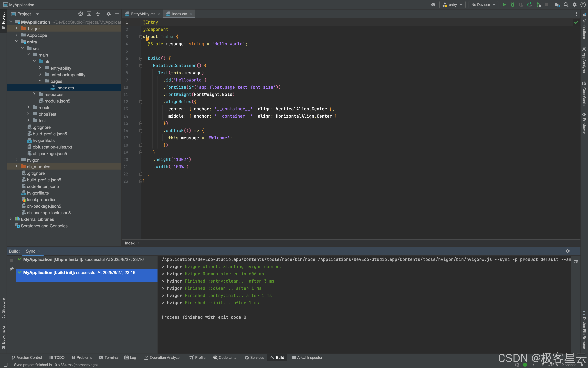The height and width of the screenshot is (368, 588).
Task: Expand the resources folder
Action: click(x=34, y=94)
